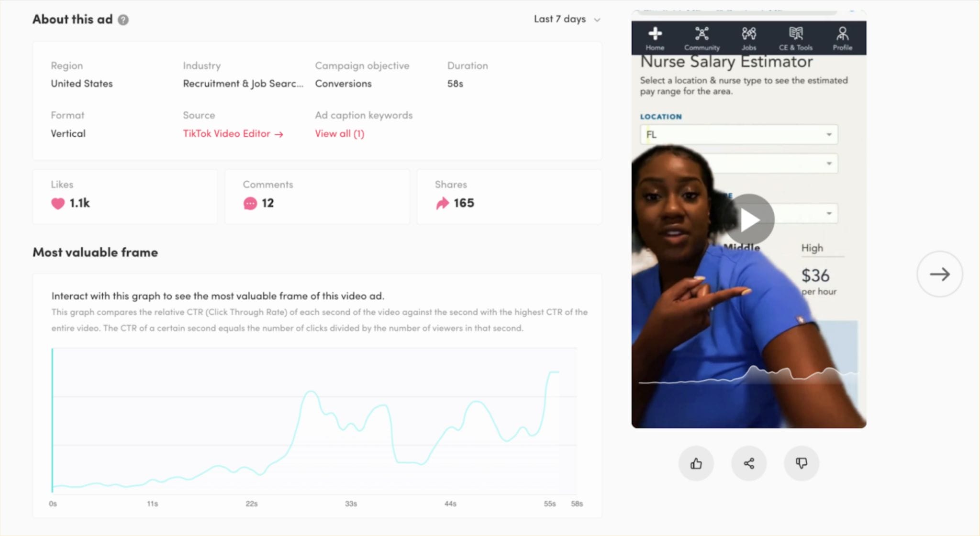Image resolution: width=980 pixels, height=536 pixels.
Task: Select the Conversions campaign objective tab
Action: [x=343, y=83]
